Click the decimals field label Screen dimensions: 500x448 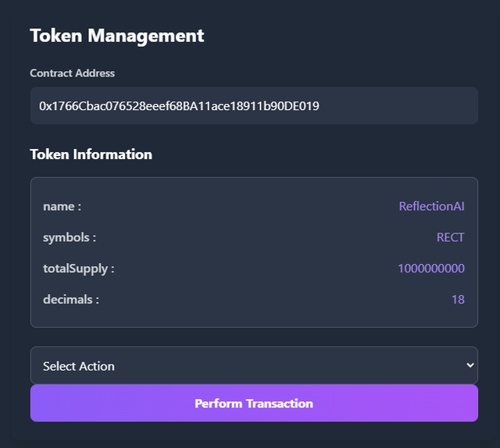point(71,299)
